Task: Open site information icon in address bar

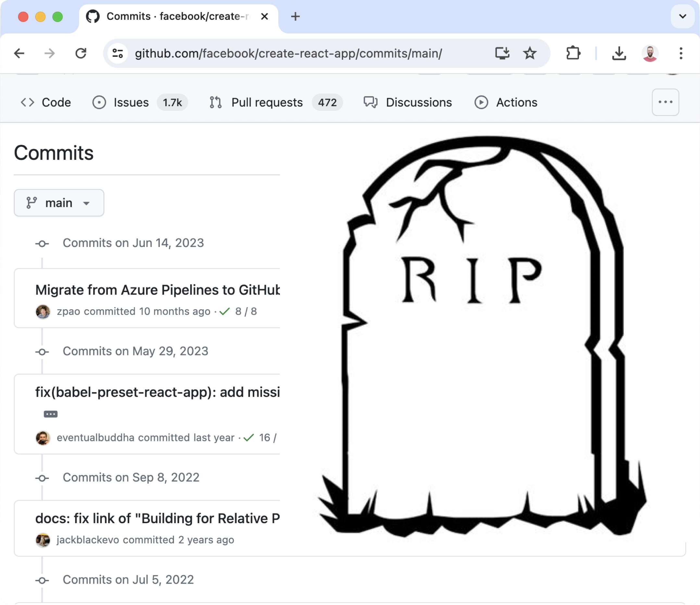Action: (x=118, y=53)
